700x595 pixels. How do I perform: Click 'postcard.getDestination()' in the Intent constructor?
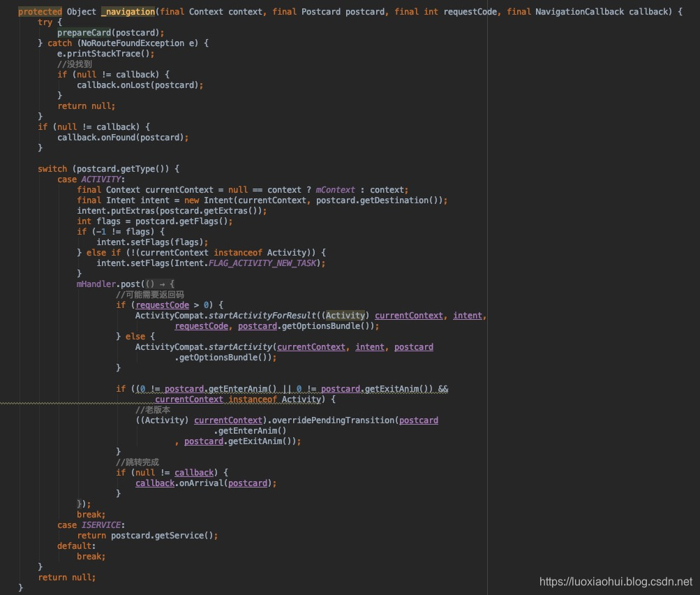pos(380,200)
